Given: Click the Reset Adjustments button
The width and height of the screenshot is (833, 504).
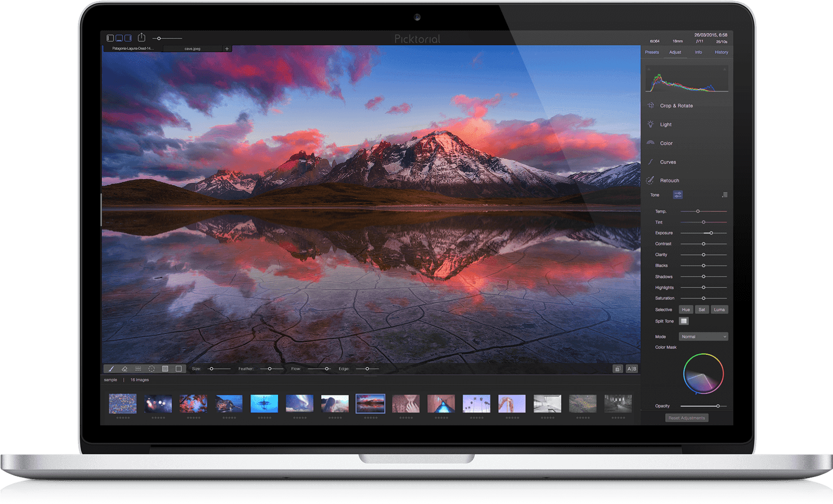Looking at the screenshot, I should click(x=687, y=417).
